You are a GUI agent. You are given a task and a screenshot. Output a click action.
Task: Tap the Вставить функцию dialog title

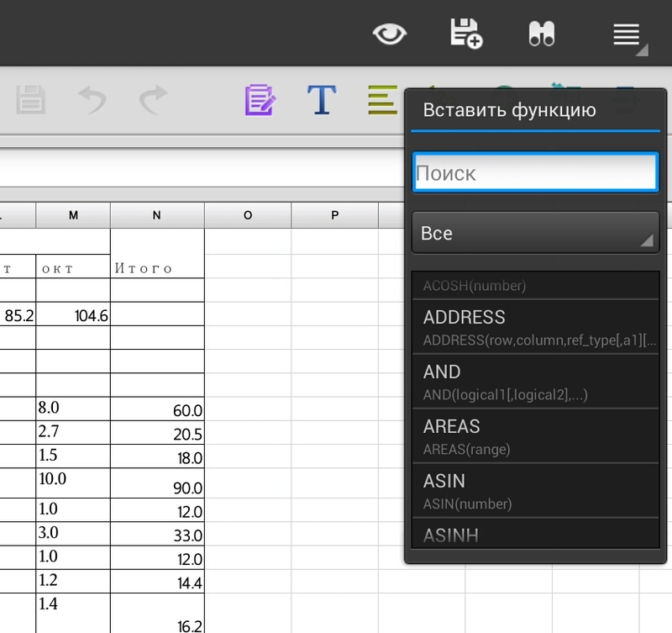point(509,110)
